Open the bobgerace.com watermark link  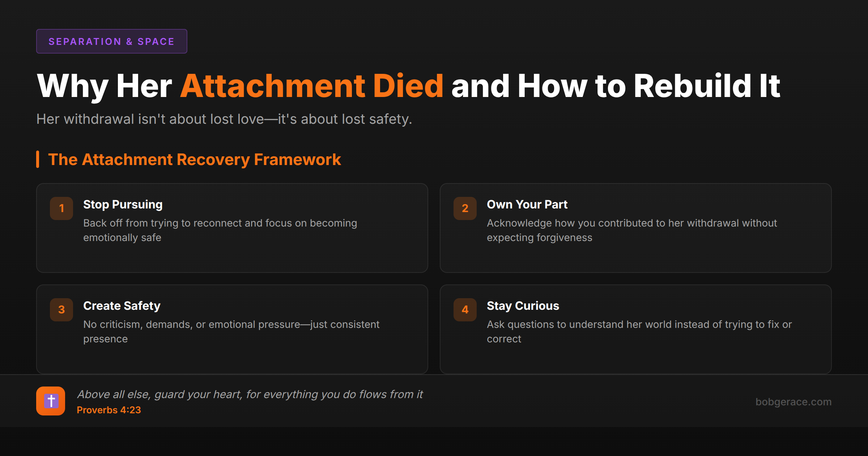794,402
